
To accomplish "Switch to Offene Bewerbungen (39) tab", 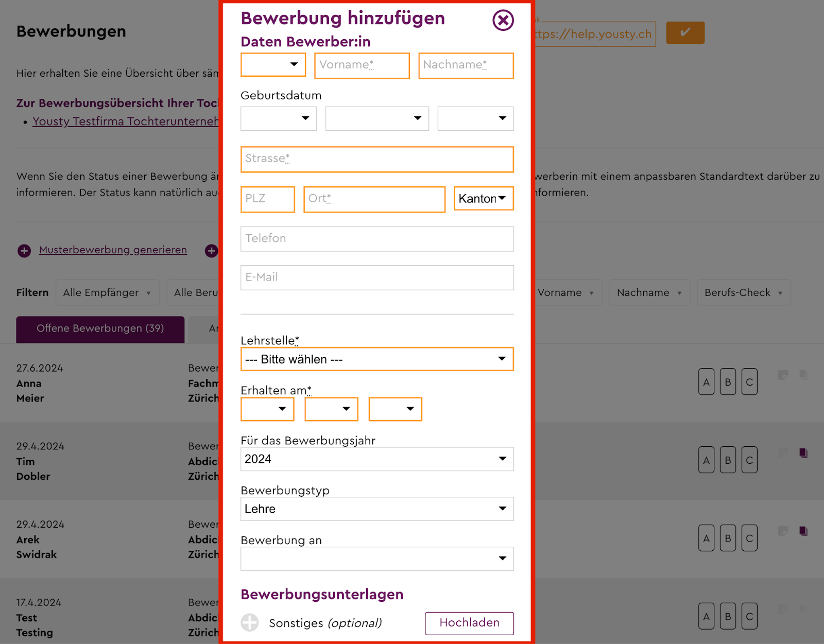I will coord(100,329).
